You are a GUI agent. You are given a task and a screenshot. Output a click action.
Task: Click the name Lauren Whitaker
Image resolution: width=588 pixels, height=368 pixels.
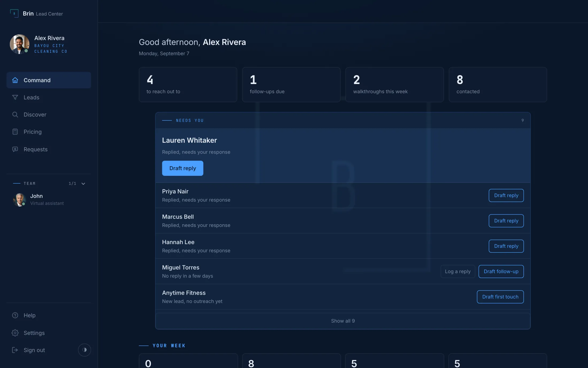(189, 140)
